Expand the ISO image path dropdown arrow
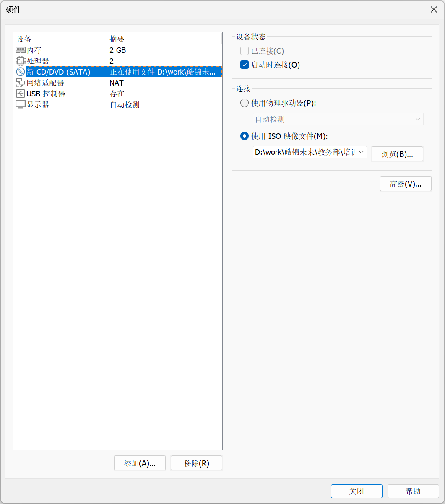The image size is (445, 504). click(x=361, y=152)
